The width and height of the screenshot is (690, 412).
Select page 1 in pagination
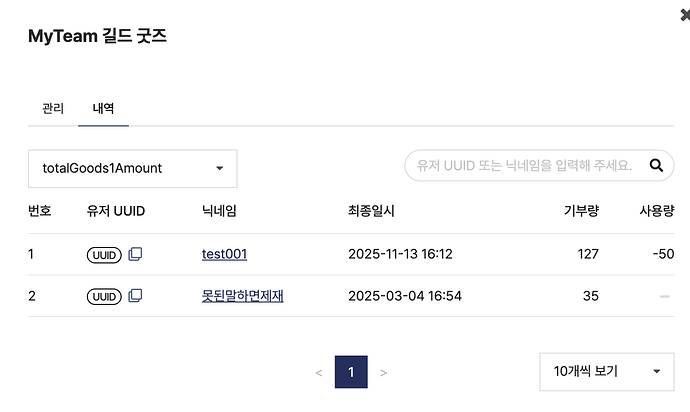(x=351, y=372)
